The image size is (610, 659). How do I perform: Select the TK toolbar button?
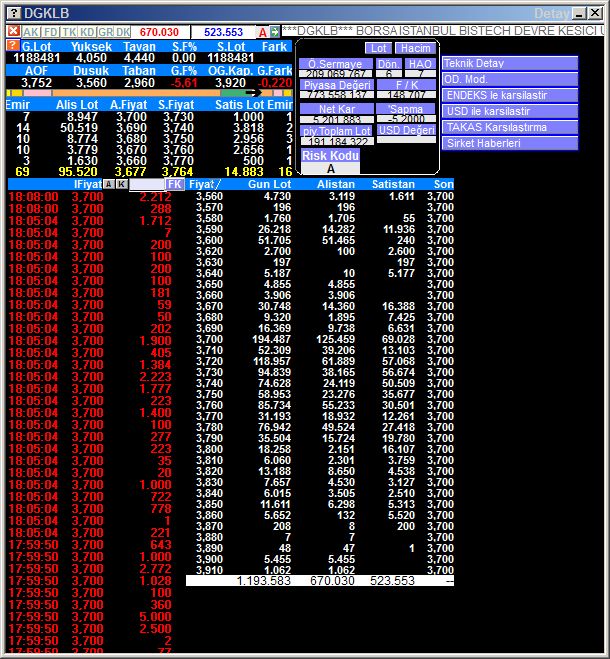pyautogui.click(x=69, y=32)
